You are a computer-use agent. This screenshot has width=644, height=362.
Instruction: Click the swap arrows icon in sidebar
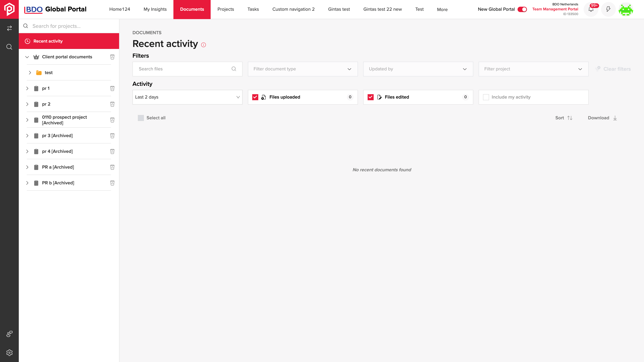point(9,28)
